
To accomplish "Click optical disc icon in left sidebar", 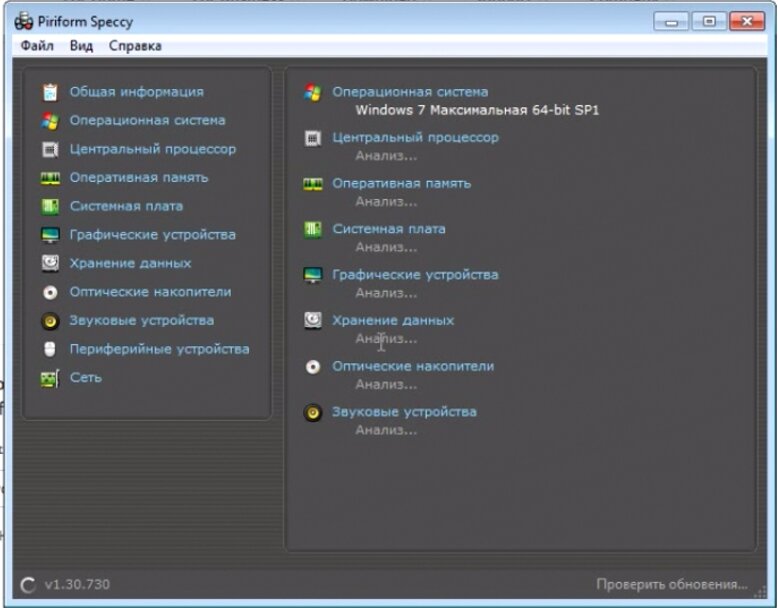I will (50, 292).
